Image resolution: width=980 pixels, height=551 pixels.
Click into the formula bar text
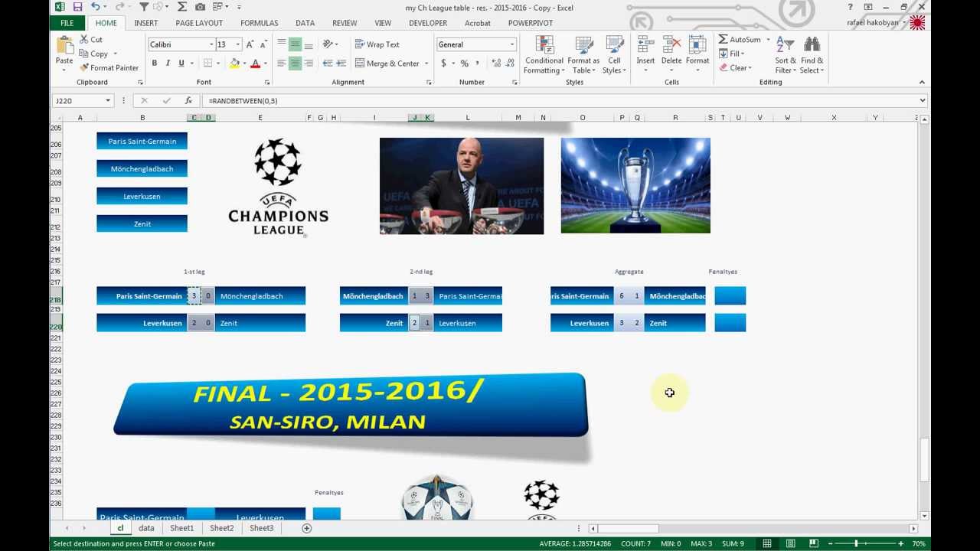[559, 100]
